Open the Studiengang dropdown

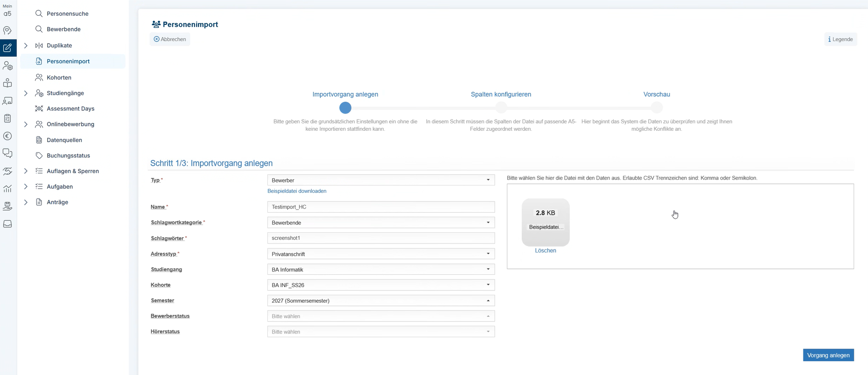point(380,269)
